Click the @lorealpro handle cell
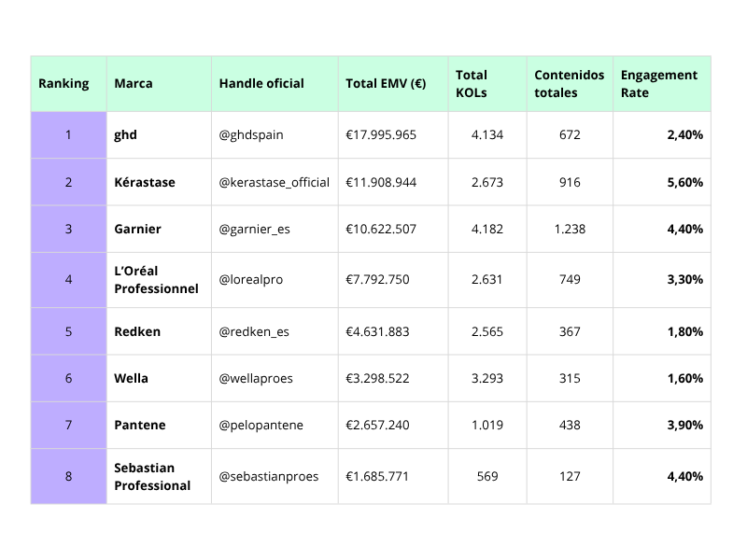 [x=251, y=280]
